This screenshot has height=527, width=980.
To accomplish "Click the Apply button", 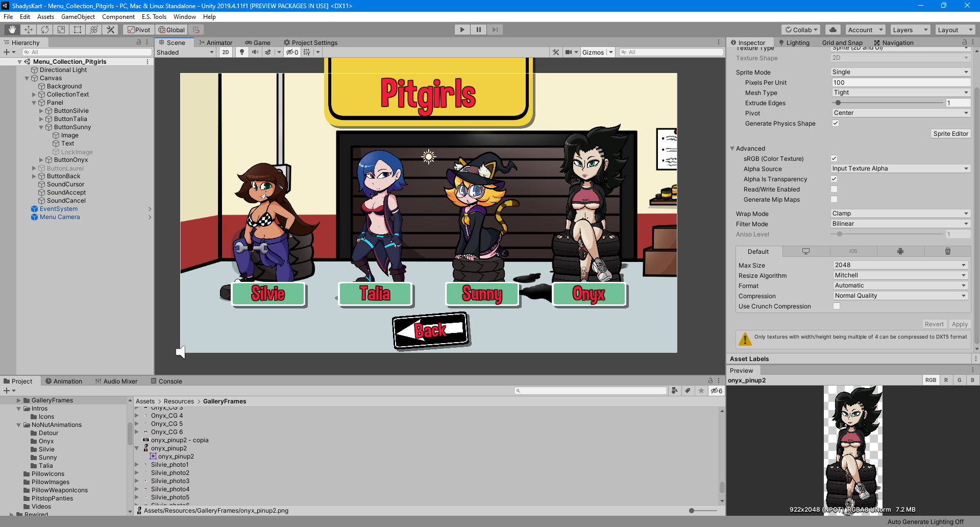I will point(960,324).
